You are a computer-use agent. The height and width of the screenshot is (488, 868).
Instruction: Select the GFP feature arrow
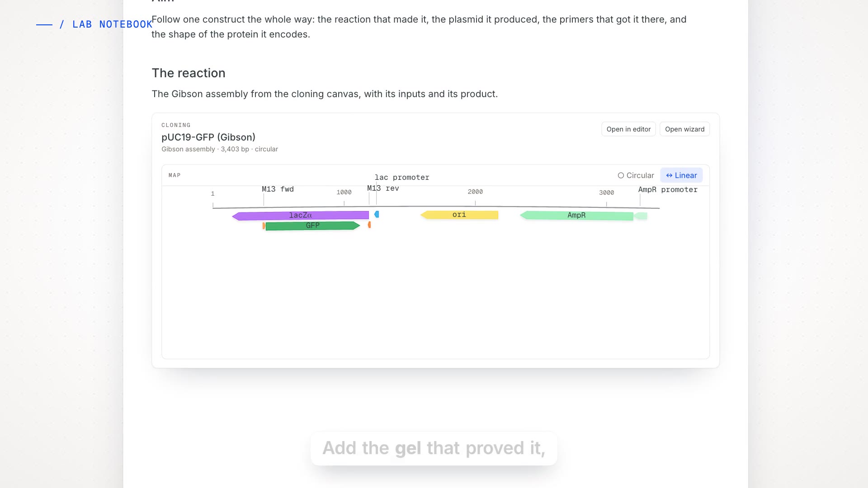tap(313, 225)
